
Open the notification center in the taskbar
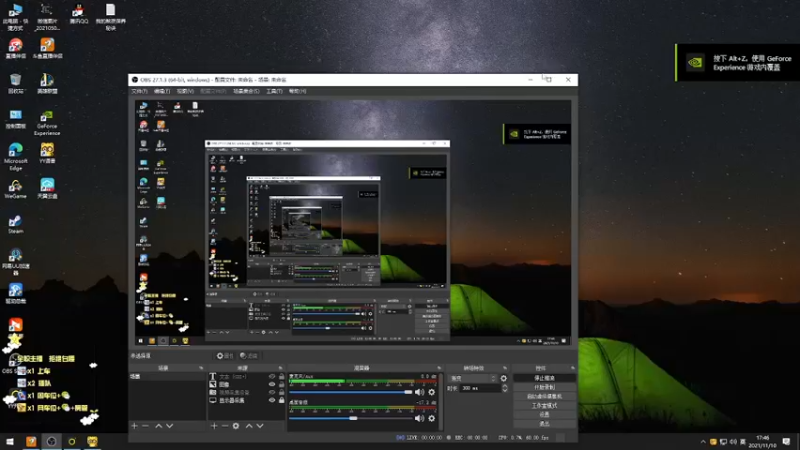click(x=786, y=441)
